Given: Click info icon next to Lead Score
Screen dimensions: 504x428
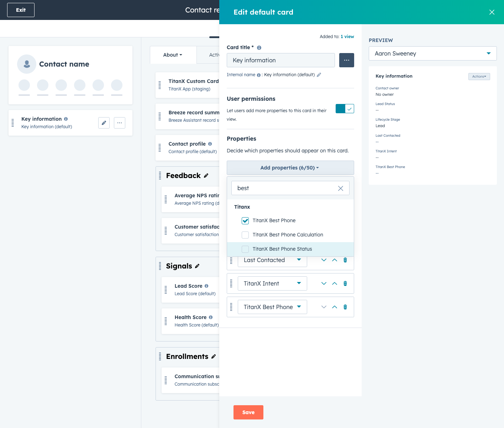Looking at the screenshot, I should 206,286.
